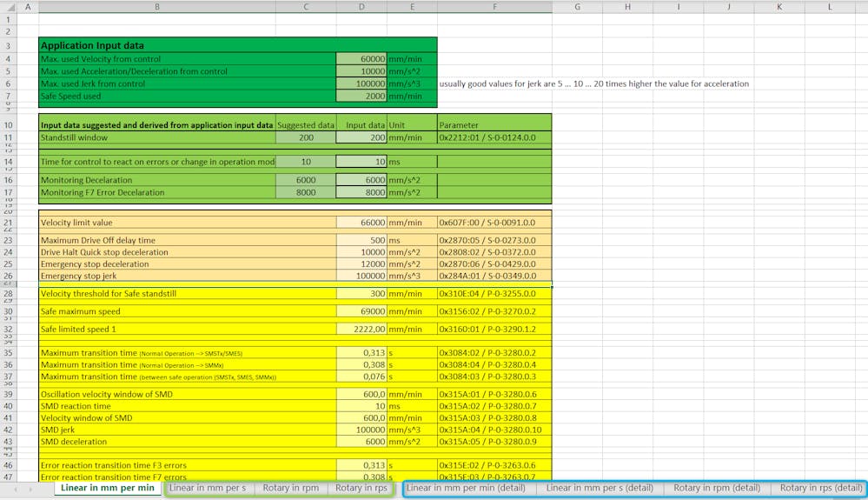The height and width of the screenshot is (500, 868).
Task: Select column D header
Action: click(x=361, y=7)
